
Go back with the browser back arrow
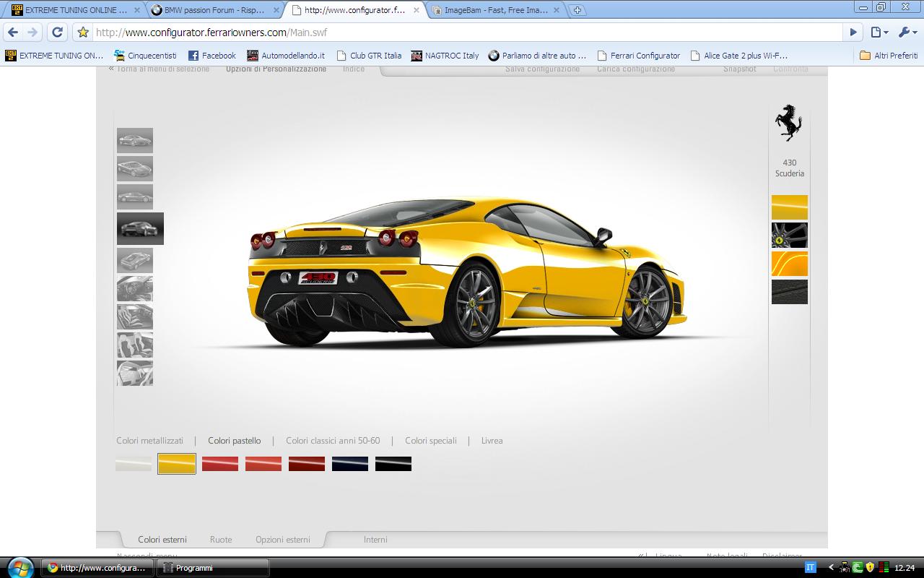coord(13,33)
